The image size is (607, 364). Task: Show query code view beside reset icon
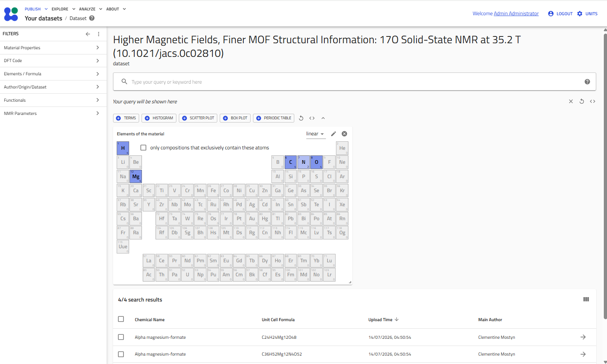pyautogui.click(x=593, y=101)
